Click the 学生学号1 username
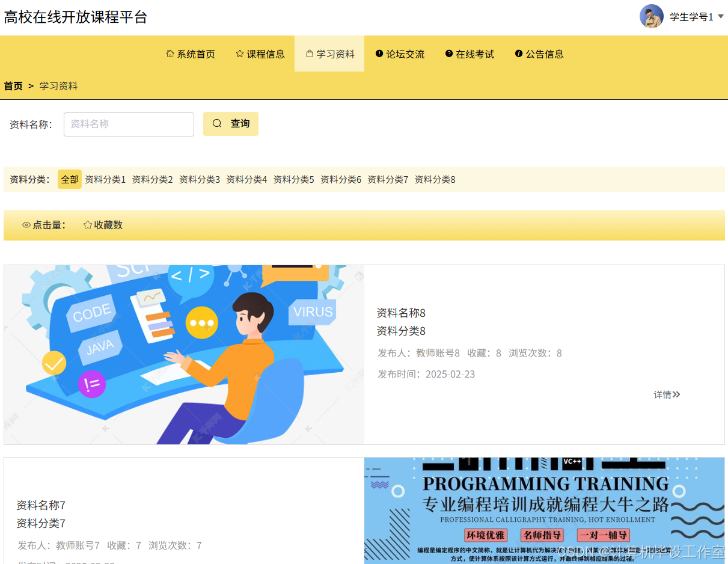This screenshot has height=564, width=728. pos(692,17)
